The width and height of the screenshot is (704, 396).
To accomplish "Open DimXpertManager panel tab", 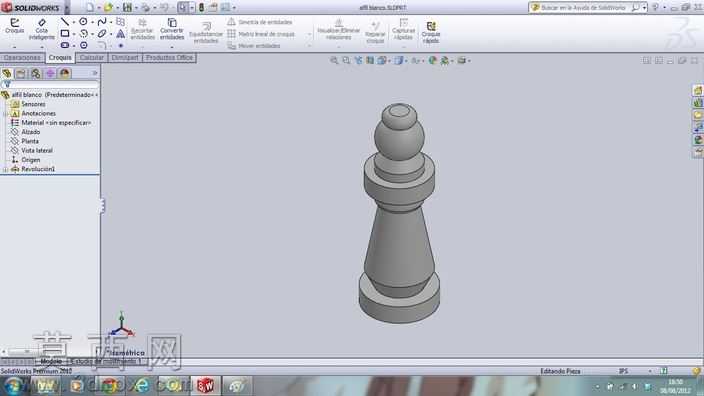I will click(50, 73).
